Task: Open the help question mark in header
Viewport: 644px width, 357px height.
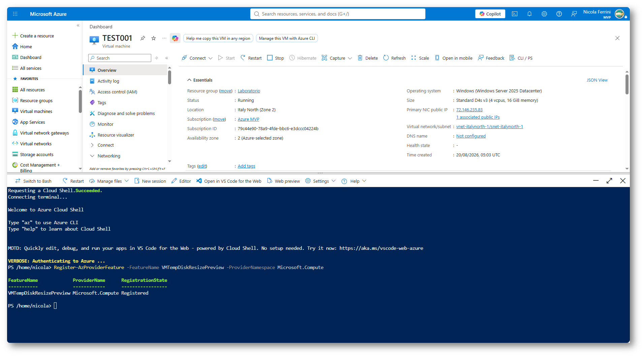Action: [559, 14]
